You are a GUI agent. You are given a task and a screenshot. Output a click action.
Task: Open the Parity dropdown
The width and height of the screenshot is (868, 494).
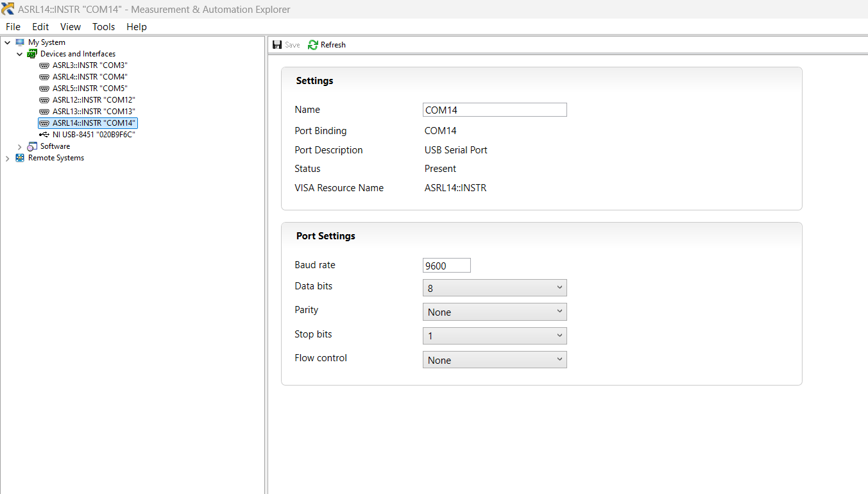[495, 312]
